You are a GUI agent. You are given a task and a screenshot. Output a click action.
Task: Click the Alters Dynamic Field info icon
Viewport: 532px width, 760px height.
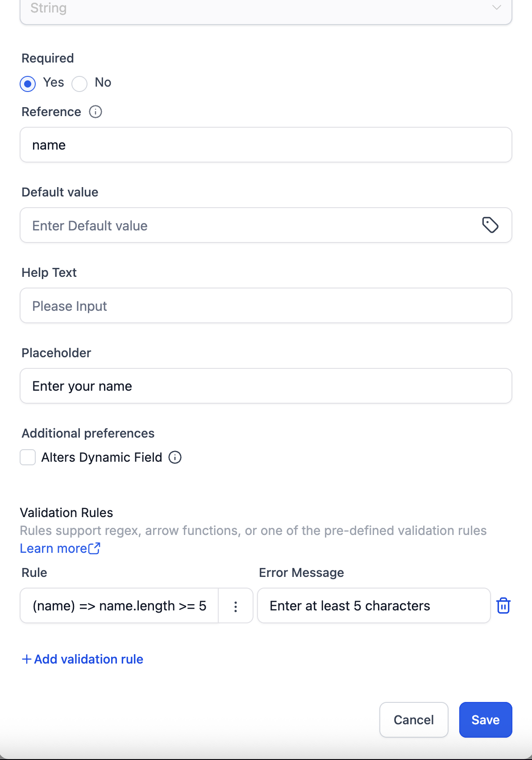point(175,457)
